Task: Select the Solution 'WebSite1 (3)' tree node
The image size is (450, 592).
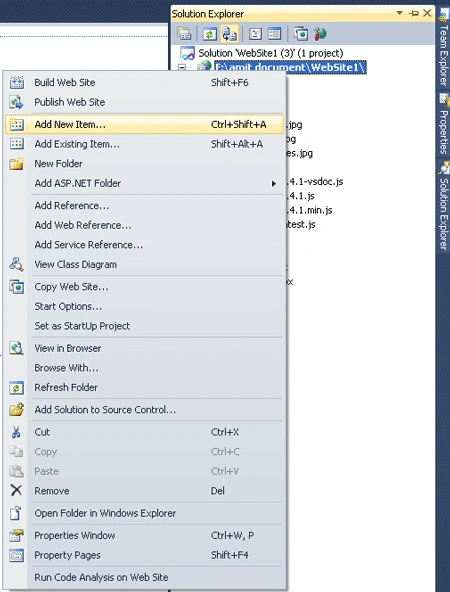Action: [271, 53]
